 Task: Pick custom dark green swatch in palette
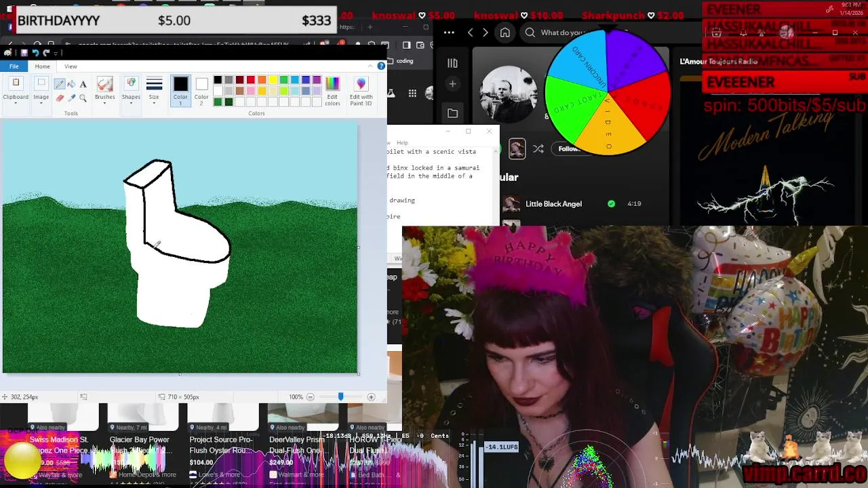click(229, 102)
